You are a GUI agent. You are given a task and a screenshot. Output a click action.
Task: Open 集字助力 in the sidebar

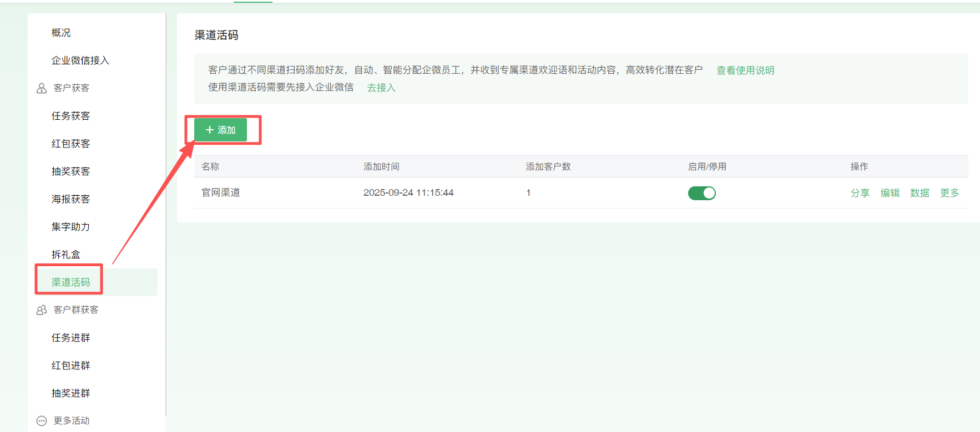pos(70,227)
